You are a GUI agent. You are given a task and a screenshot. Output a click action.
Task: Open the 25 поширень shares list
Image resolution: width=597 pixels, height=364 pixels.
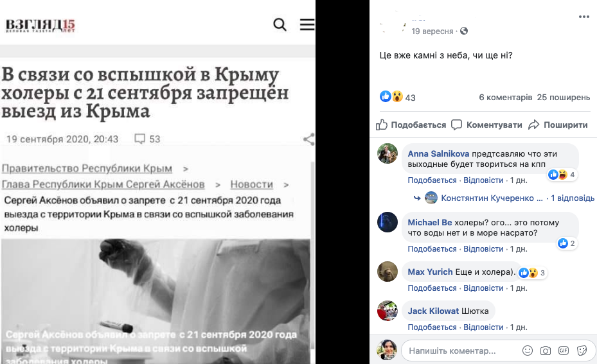(x=564, y=98)
